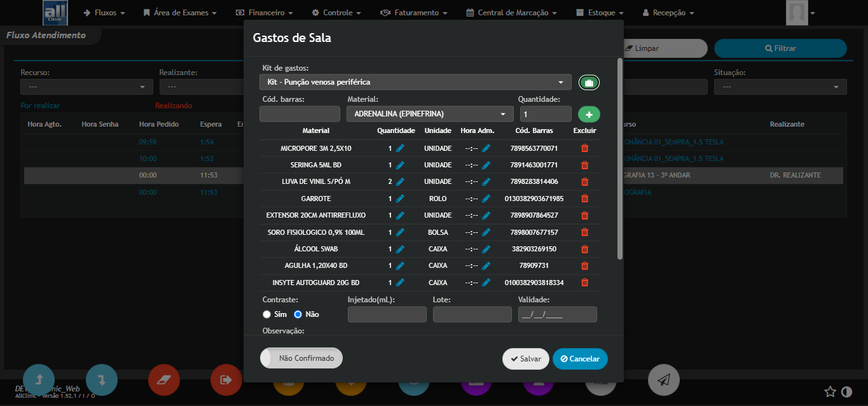
Task: Add the selected material with the plus button
Action: [x=589, y=114]
